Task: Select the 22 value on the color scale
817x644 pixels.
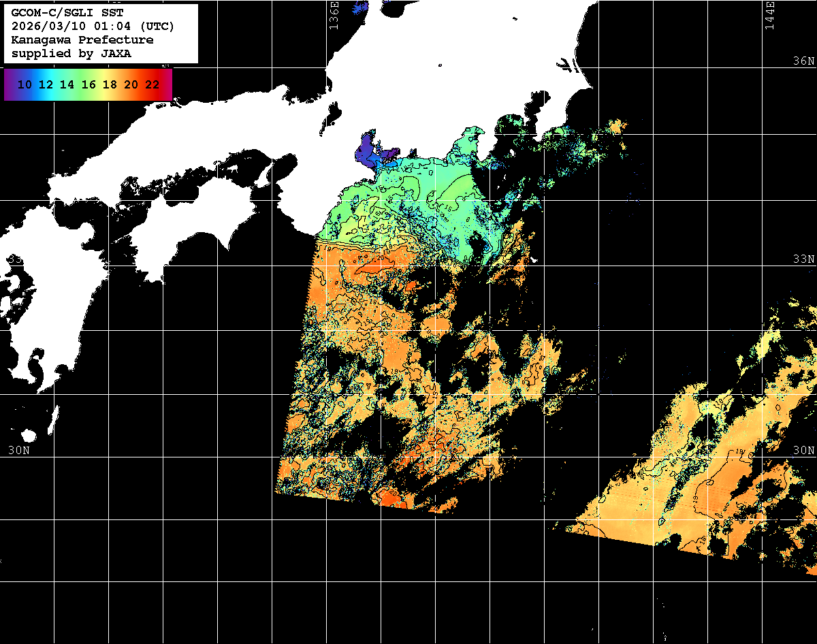Action: [152, 84]
